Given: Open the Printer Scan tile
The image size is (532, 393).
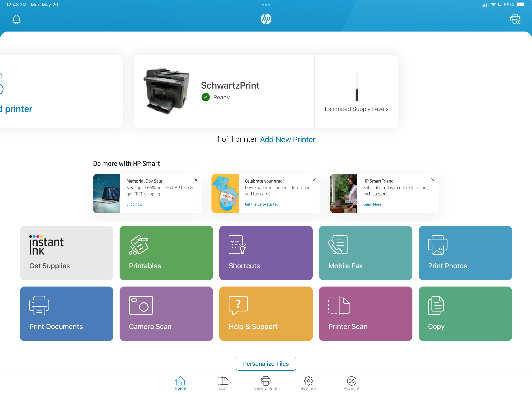Looking at the screenshot, I should point(365,313).
